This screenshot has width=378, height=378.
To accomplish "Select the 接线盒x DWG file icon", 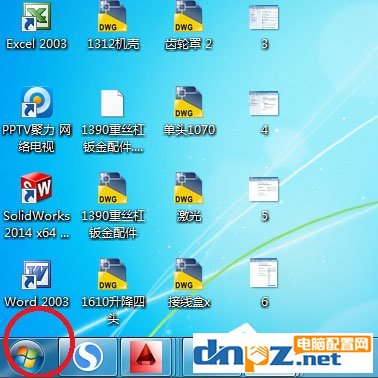I will tap(189, 274).
